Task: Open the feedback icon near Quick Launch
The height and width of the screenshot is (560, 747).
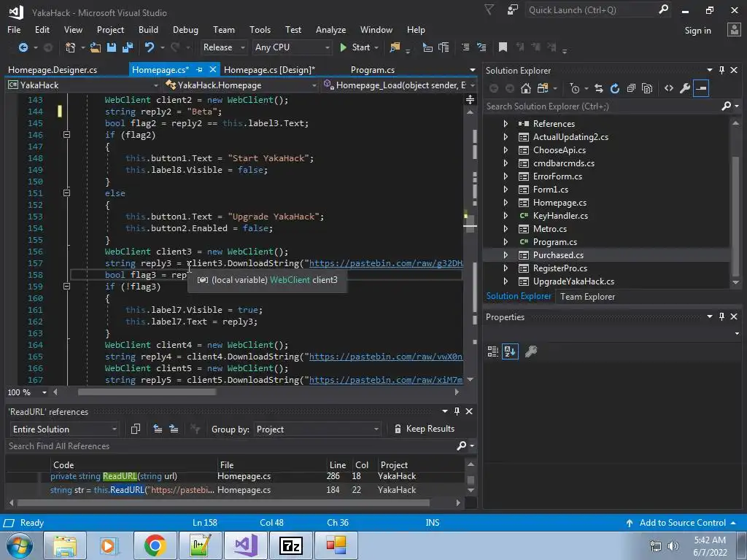Action: 513,10
